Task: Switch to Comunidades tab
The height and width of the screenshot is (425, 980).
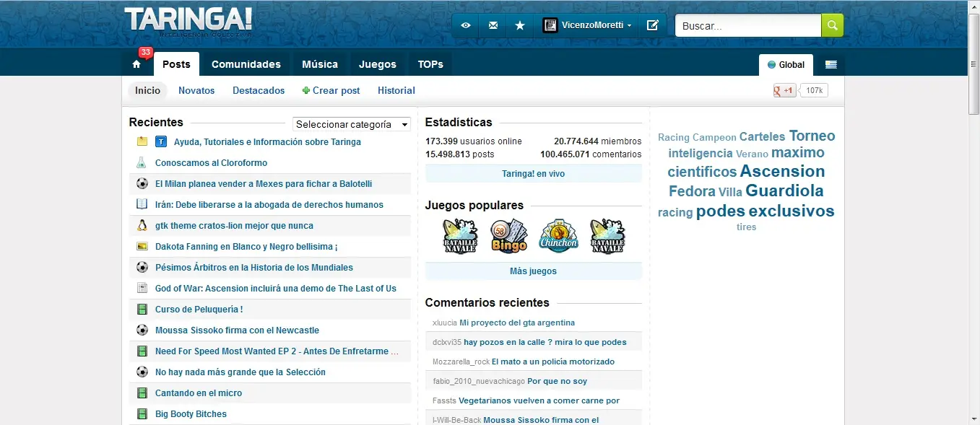Action: [246, 64]
